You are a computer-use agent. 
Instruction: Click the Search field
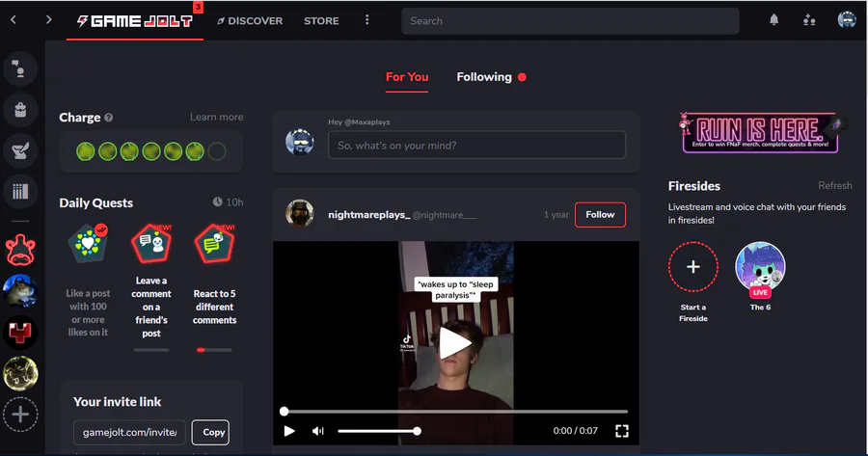pyautogui.click(x=570, y=21)
